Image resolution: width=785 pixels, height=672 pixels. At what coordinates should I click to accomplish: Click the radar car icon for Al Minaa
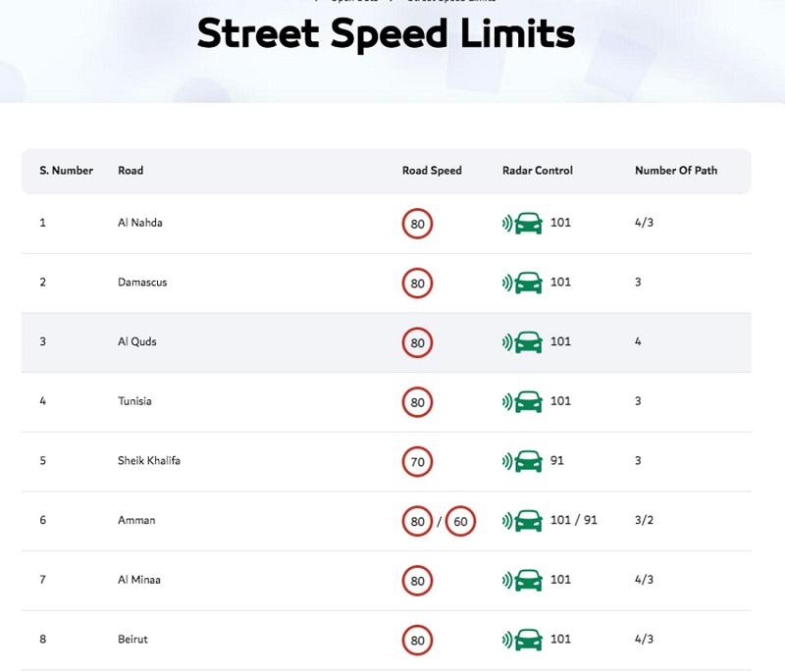pos(522,581)
